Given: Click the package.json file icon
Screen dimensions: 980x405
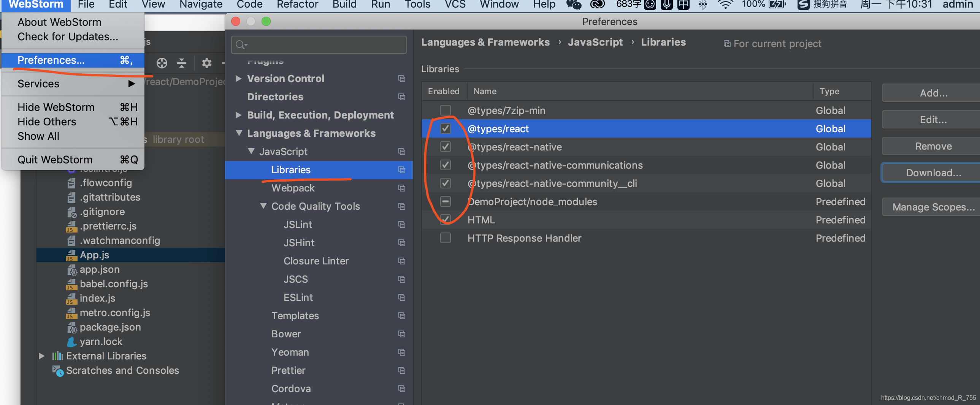Looking at the screenshot, I should pos(71,327).
